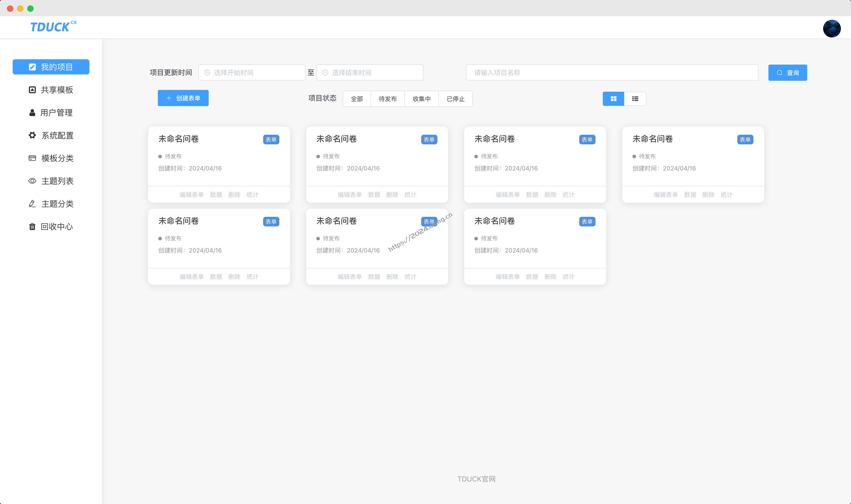This screenshot has height=504, width=851.
Task: Open the 主题列表 theme list
Action: (x=51, y=181)
